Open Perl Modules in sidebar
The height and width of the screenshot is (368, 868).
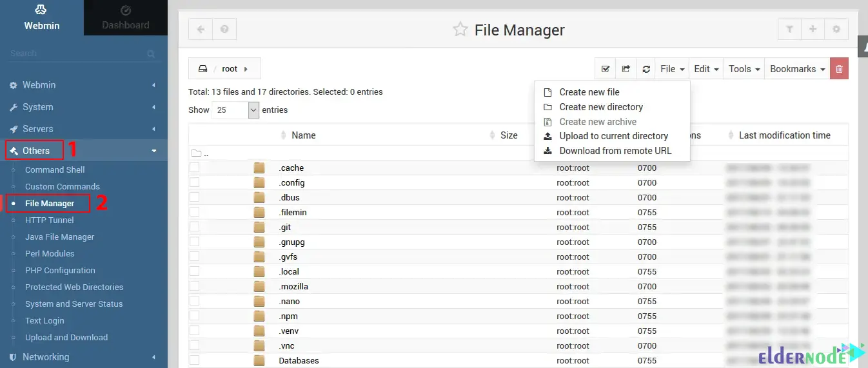click(50, 254)
